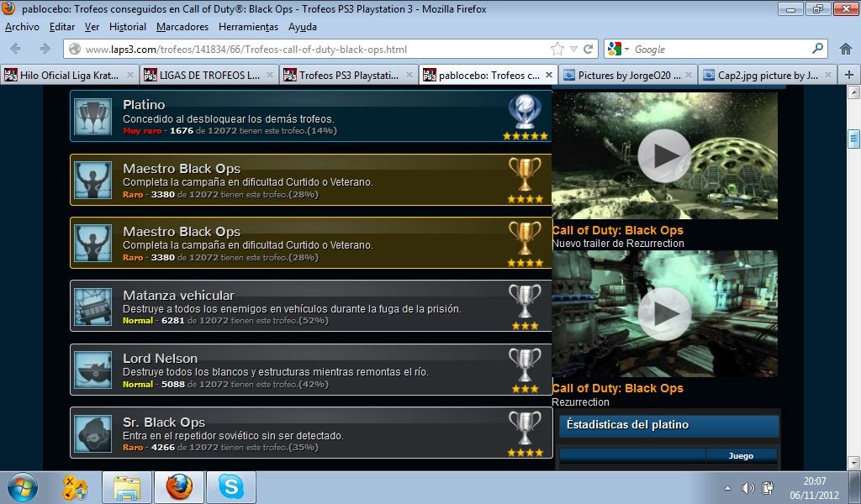861x504 pixels.
Task: Open the URL history dropdown arrow
Action: pos(573,49)
